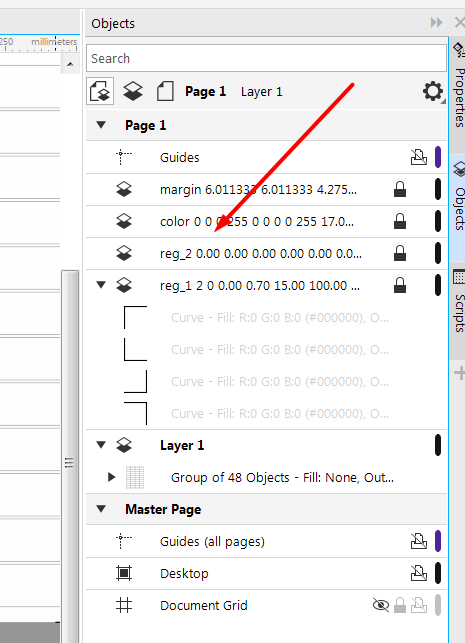Select the reg_2 layer
465x643 pixels.
click(266, 253)
